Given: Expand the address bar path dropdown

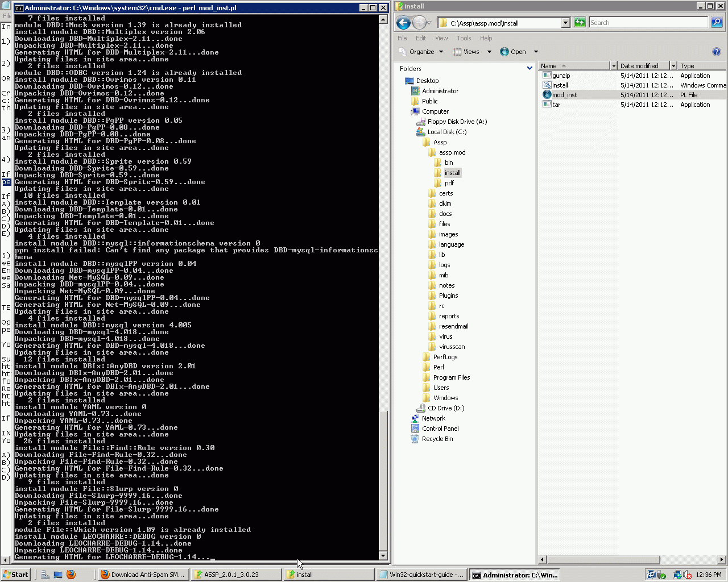Looking at the screenshot, I should pyautogui.click(x=565, y=23).
